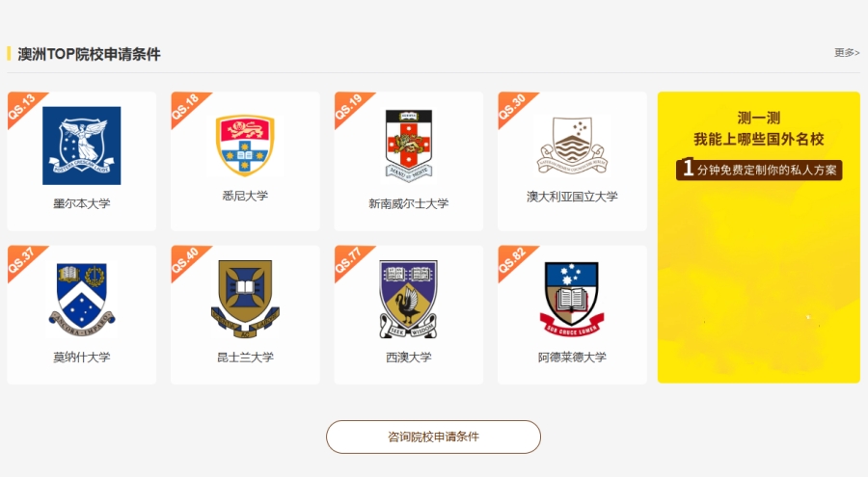Click the QS.82 corner badge on Adelaide card
Screen dimensions: 868x477
(514, 260)
